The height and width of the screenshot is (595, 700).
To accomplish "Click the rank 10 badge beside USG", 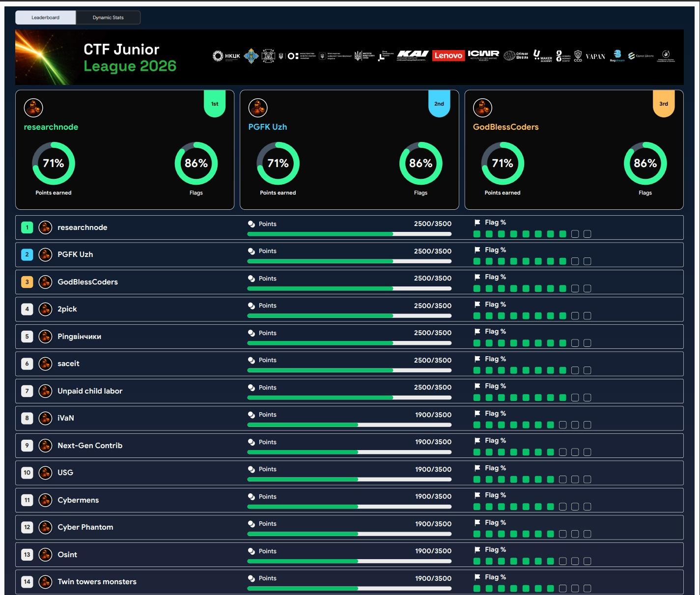I will pos(27,473).
